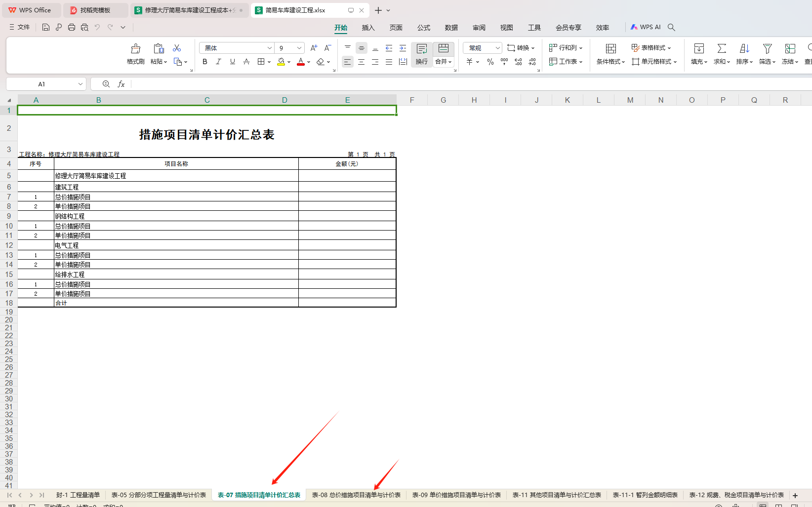Open the fill color dropdown arrow
The height and width of the screenshot is (507, 812).
click(x=289, y=62)
